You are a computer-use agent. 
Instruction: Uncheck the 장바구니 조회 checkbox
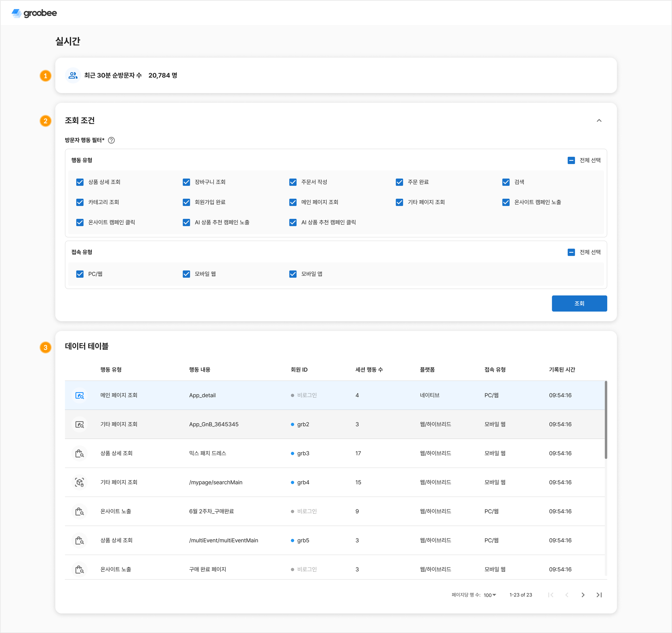point(186,182)
